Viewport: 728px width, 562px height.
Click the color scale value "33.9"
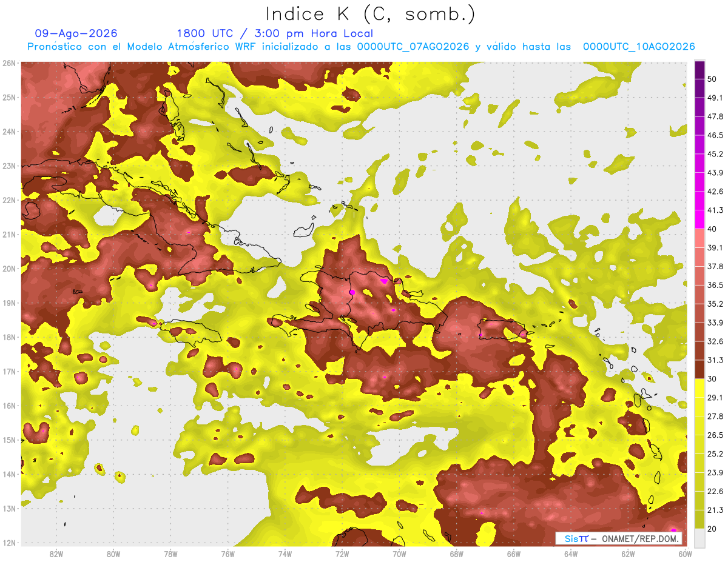tap(715, 323)
